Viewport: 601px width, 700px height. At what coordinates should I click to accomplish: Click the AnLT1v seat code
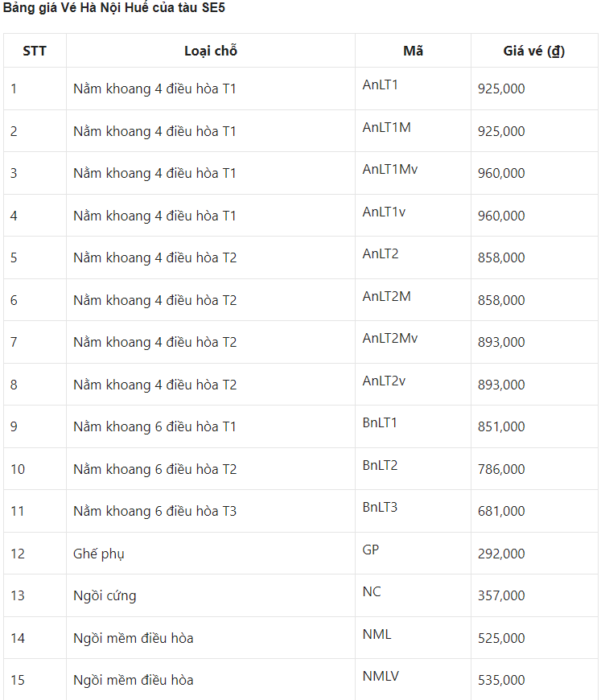coord(384,212)
